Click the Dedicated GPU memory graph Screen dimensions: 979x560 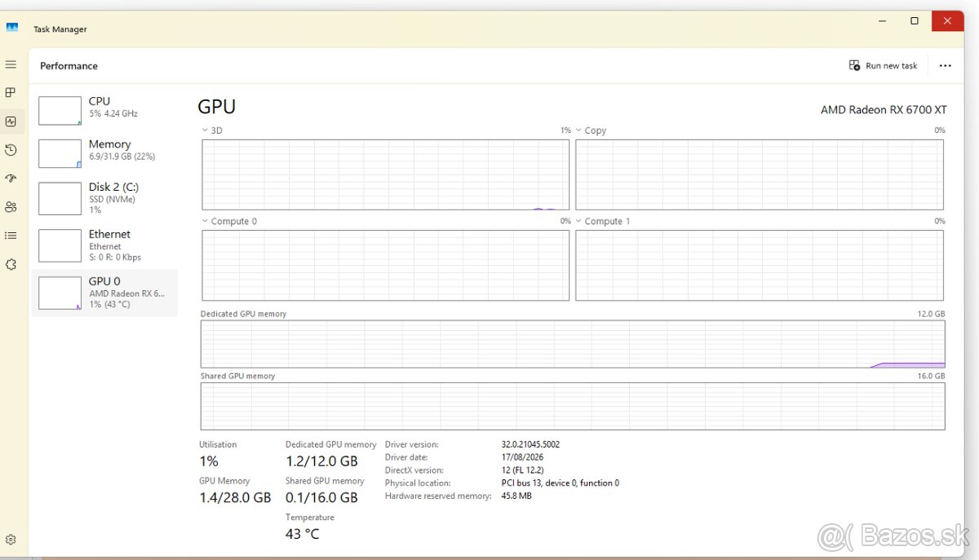(x=573, y=344)
